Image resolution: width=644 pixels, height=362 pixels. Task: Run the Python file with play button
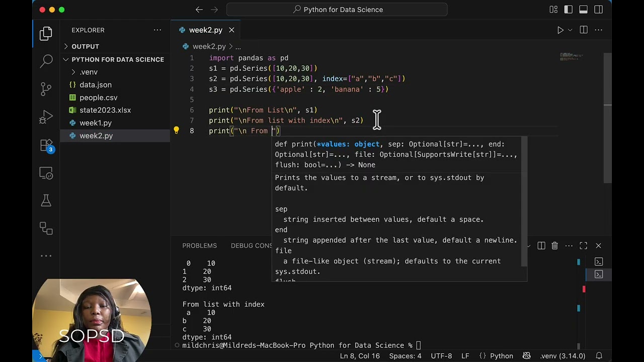pos(560,30)
